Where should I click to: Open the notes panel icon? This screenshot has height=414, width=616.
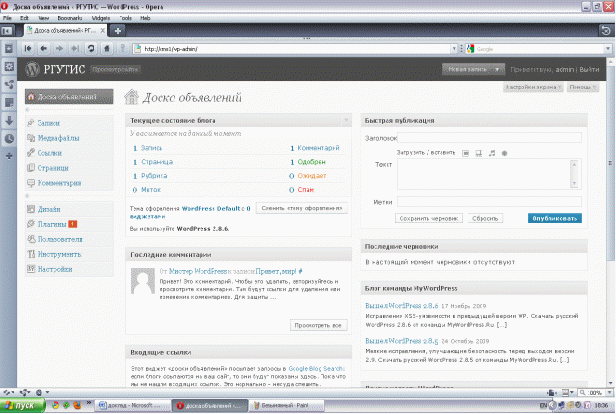click(9, 103)
